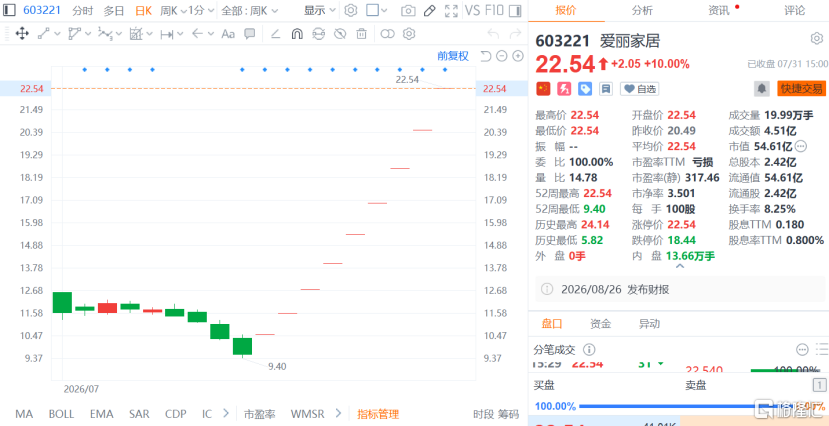Enable the MA indicator
The height and width of the screenshot is (426, 829).
click(24, 414)
